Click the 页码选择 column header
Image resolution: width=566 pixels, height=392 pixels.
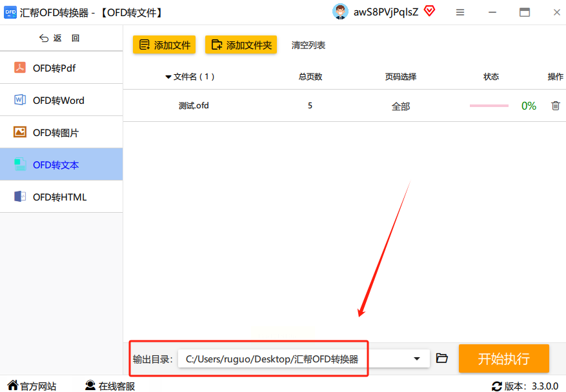[401, 77]
